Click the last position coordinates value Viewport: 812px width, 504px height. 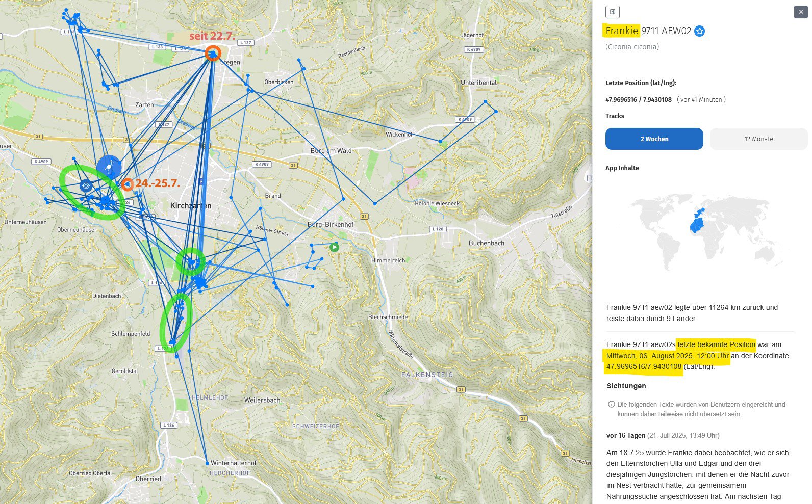pos(639,100)
